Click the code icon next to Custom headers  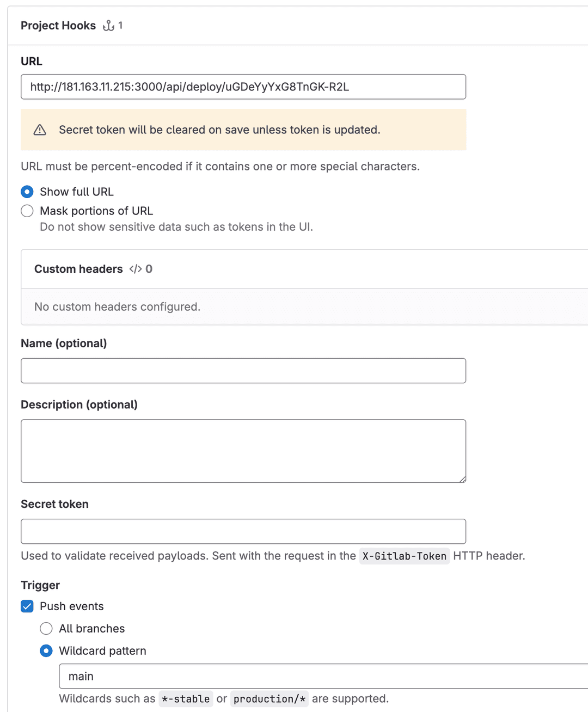[x=134, y=269]
